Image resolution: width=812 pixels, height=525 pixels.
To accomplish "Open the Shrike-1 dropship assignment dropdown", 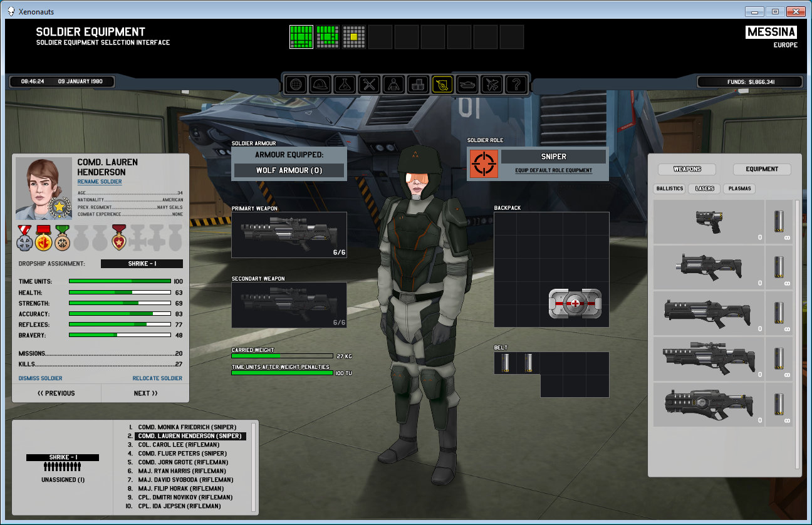I will point(142,264).
